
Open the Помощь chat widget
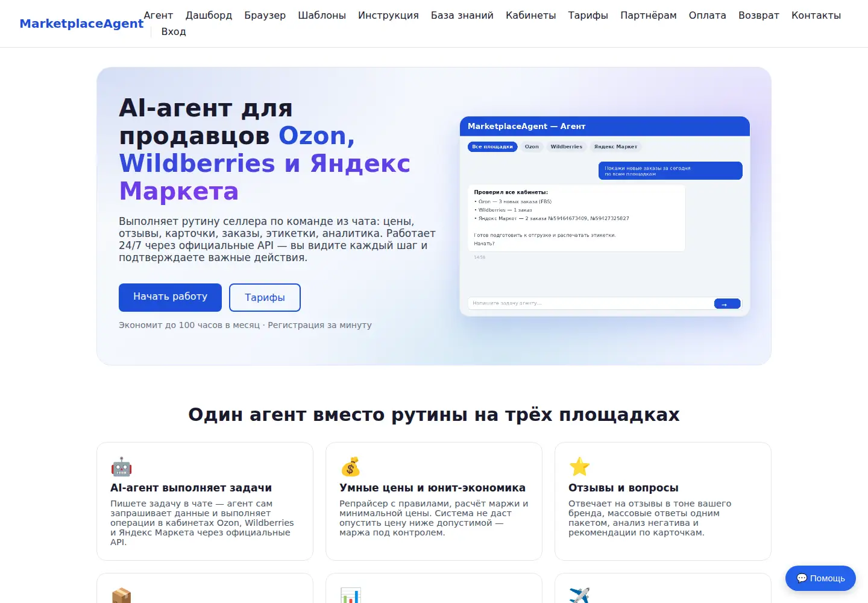[820, 578]
